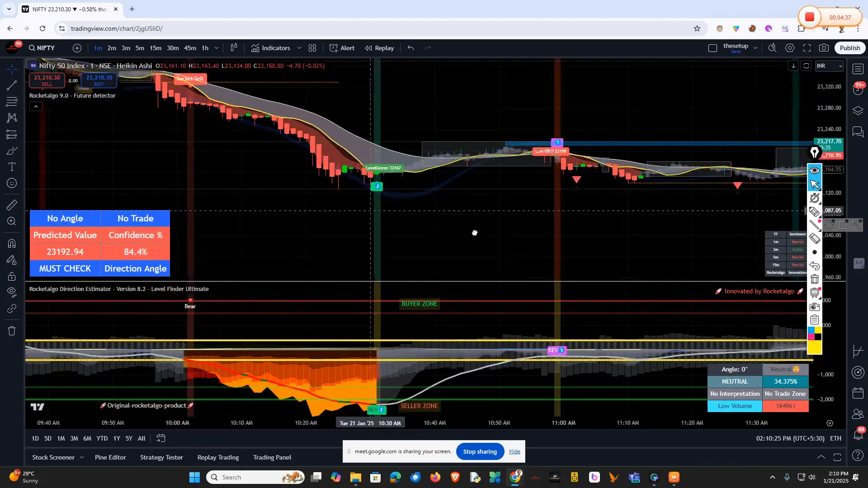
Task: Expand the timeframe interval dropdown
Action: [217, 48]
